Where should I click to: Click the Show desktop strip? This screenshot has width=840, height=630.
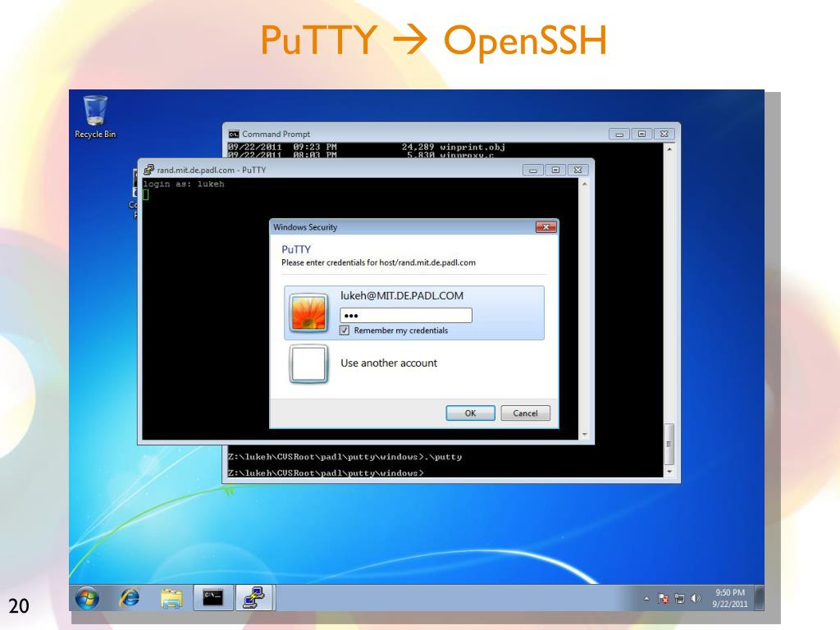pyautogui.click(x=759, y=598)
